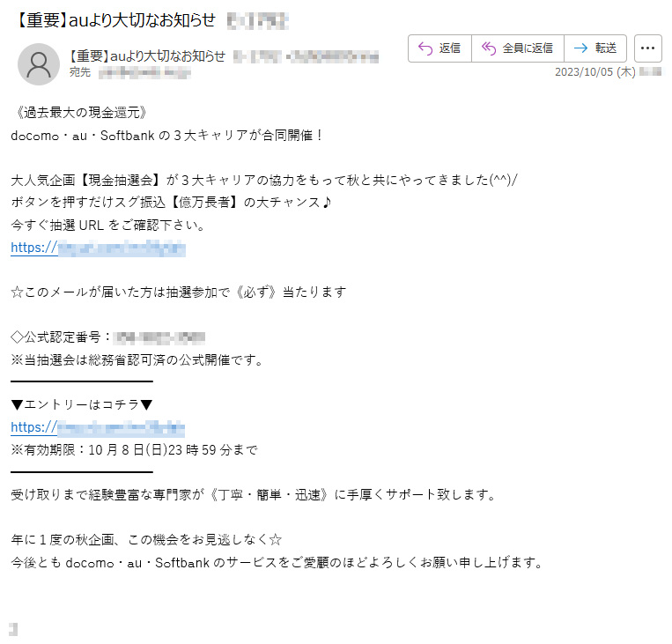Click the 返信 reply arrow icon
Image resolution: width=672 pixels, height=644 pixels.
425,48
